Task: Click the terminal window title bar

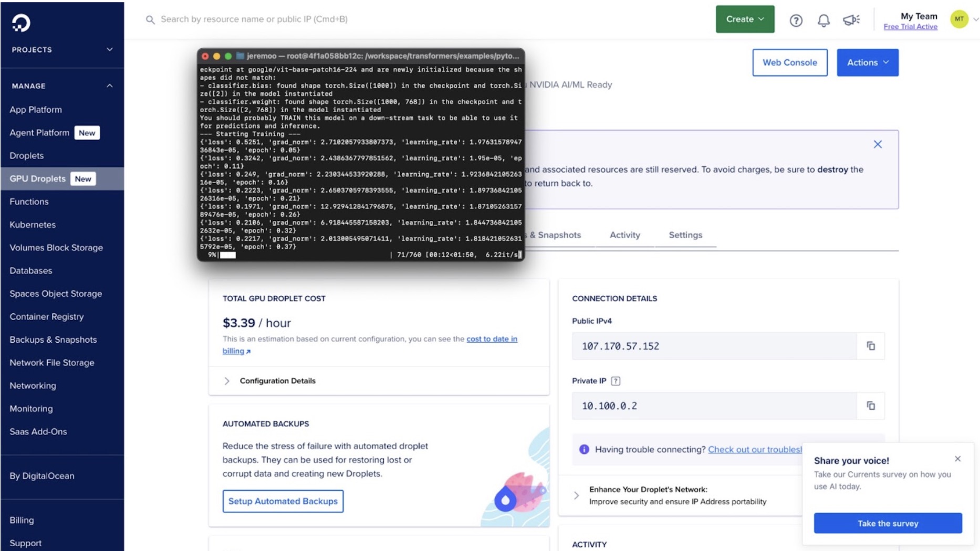Action: pyautogui.click(x=361, y=56)
